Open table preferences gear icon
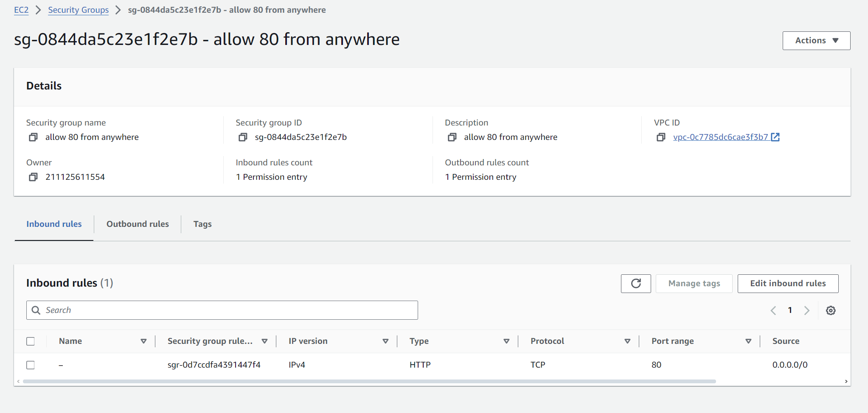 [831, 310]
